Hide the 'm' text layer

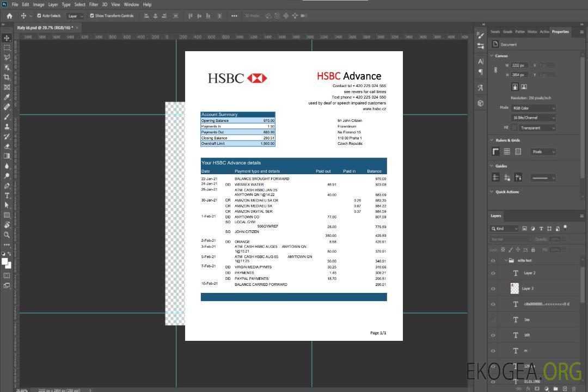tap(493, 351)
